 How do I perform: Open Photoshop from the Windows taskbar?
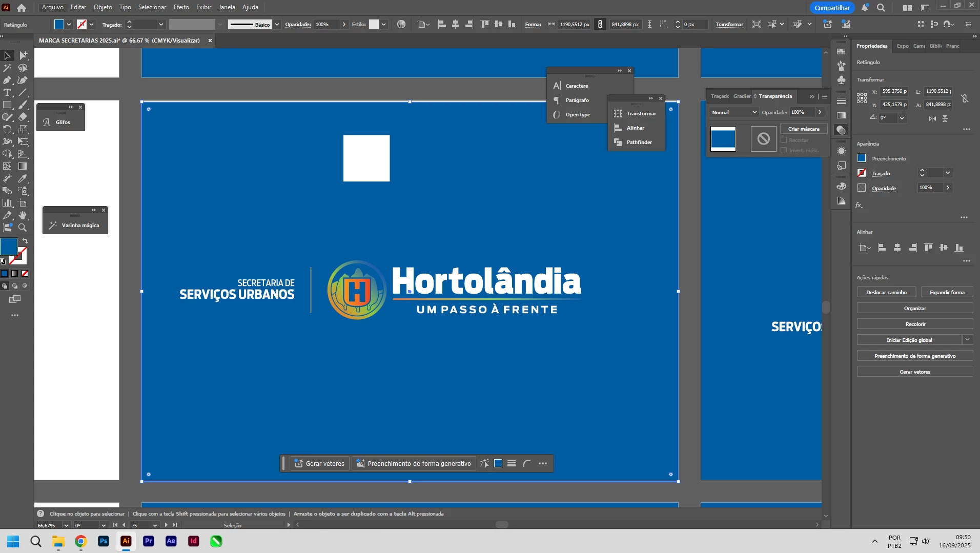point(103,541)
